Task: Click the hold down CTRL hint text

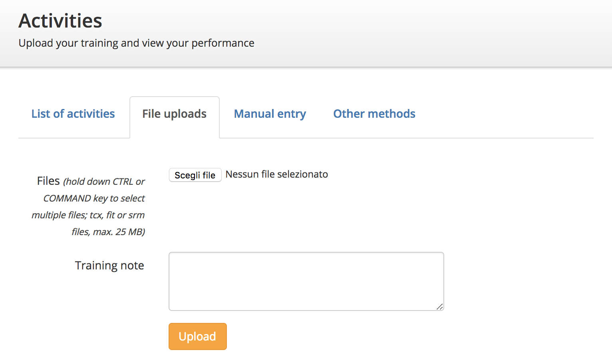Action: pos(104,182)
